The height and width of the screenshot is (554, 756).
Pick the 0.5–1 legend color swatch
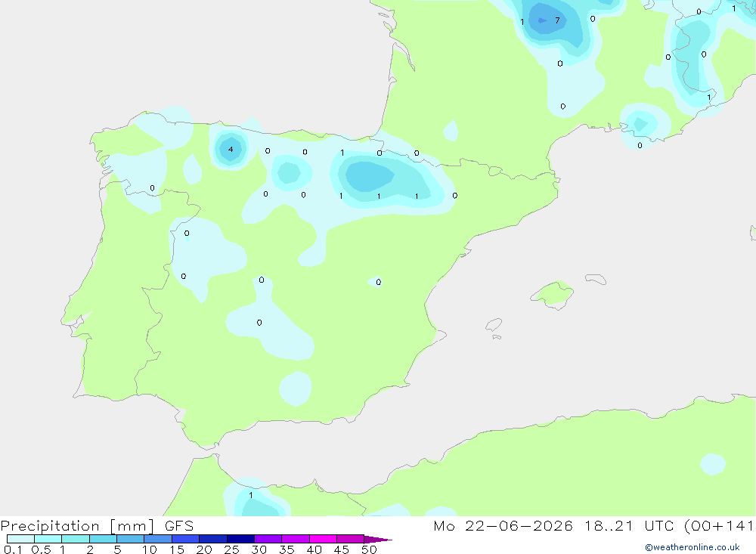tap(48, 539)
